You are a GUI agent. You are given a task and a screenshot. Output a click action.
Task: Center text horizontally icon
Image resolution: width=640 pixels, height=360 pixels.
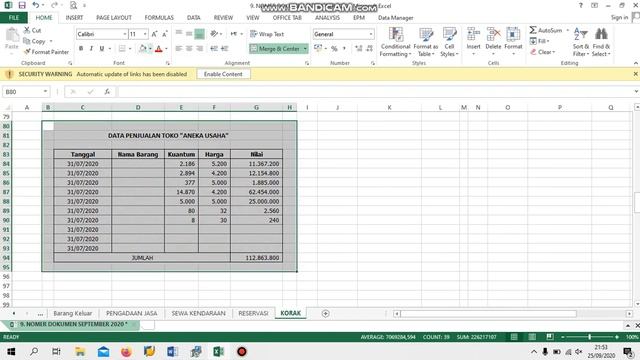[189, 49]
